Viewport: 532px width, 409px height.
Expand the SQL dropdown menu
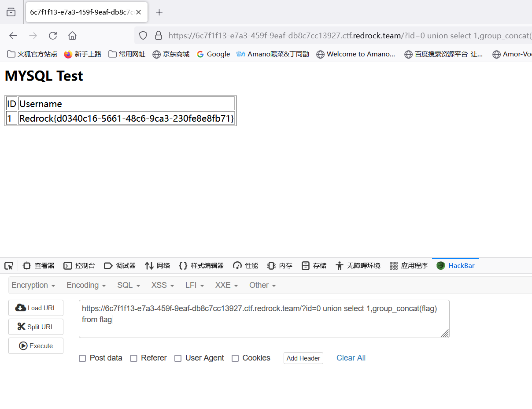pyautogui.click(x=129, y=285)
